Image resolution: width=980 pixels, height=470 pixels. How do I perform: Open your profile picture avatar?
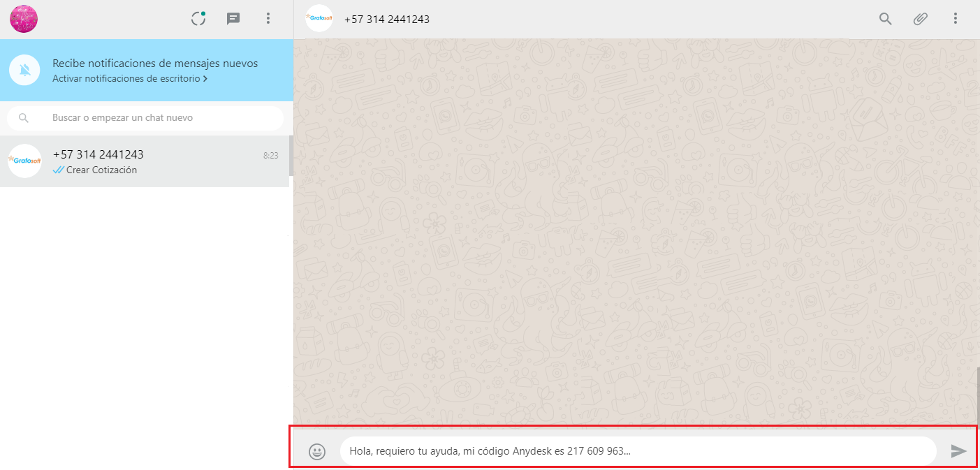24,19
